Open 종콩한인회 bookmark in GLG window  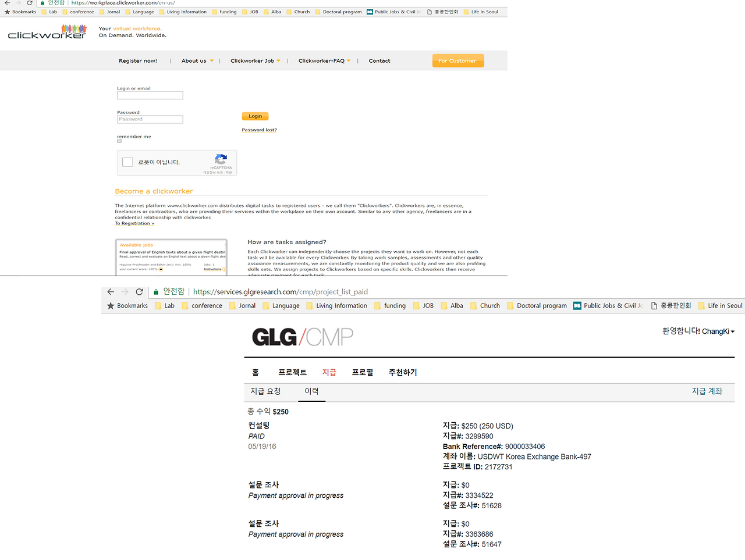click(x=670, y=306)
